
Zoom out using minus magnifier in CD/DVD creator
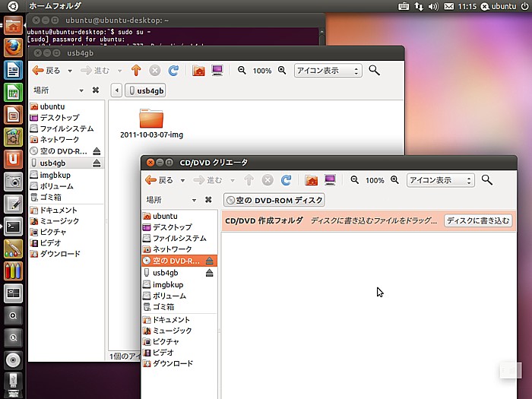click(x=355, y=181)
